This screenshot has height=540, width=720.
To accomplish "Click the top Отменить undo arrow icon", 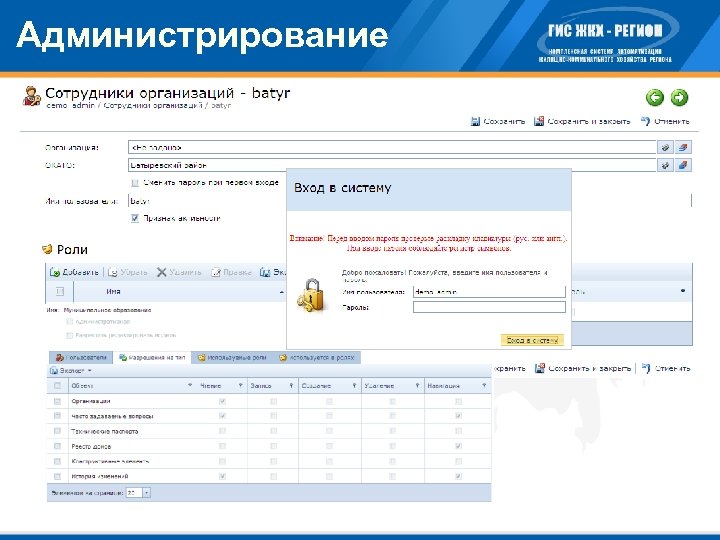I will click(646, 121).
